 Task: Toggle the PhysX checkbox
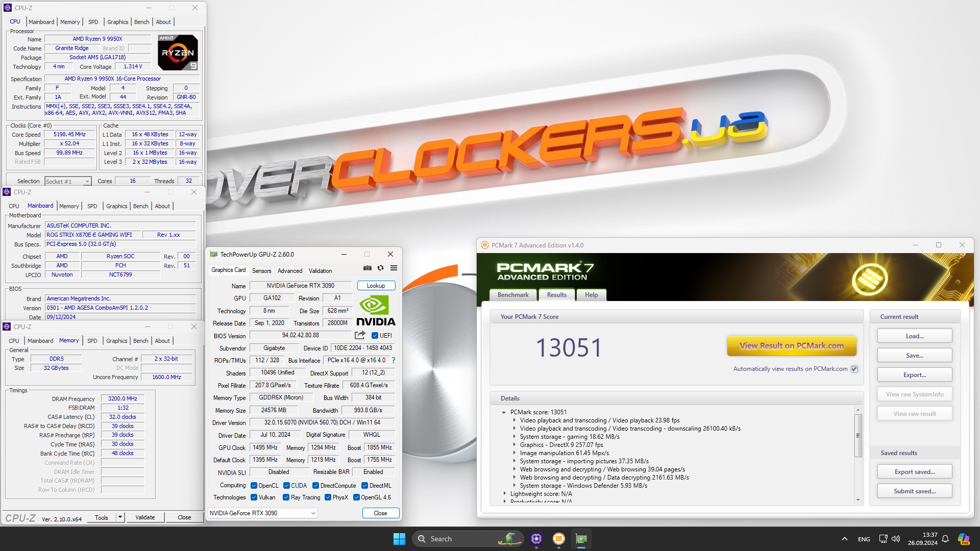click(328, 497)
